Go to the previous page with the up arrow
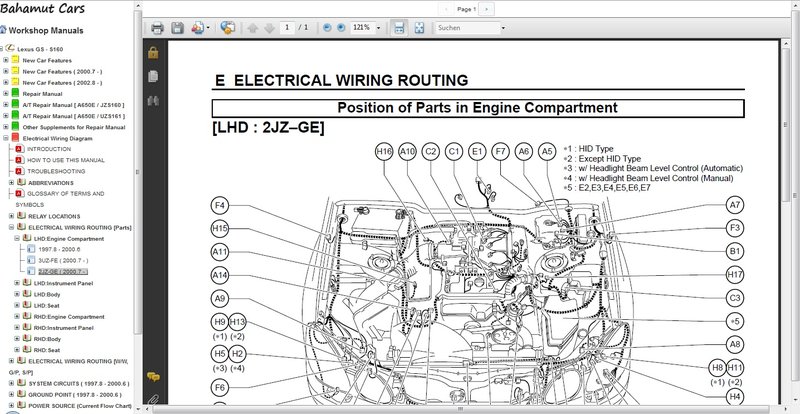This screenshot has width=800, height=414. 253,27
